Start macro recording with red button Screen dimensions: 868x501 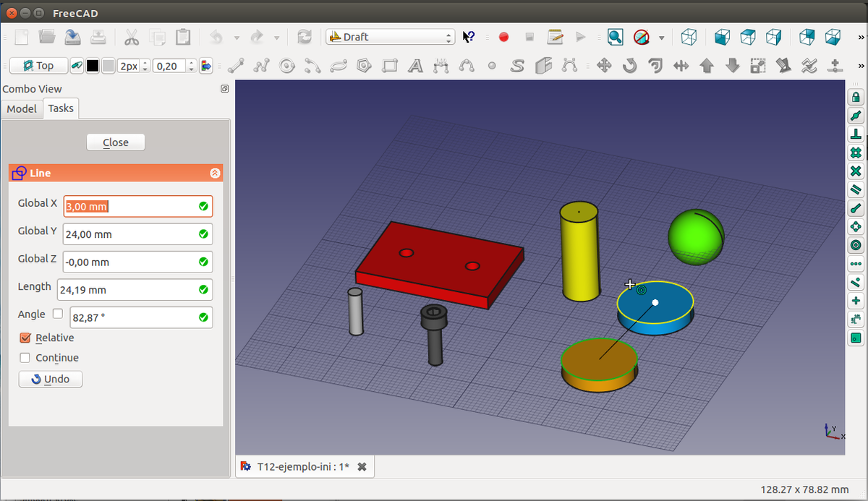coord(504,37)
